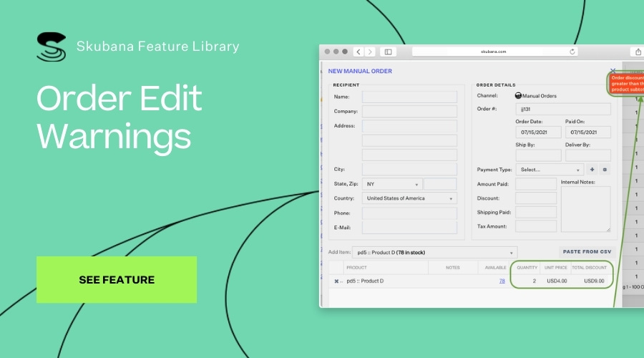This screenshot has width=644, height=358.
Task: Reload page with refresh icon
Action: pyautogui.click(x=572, y=52)
